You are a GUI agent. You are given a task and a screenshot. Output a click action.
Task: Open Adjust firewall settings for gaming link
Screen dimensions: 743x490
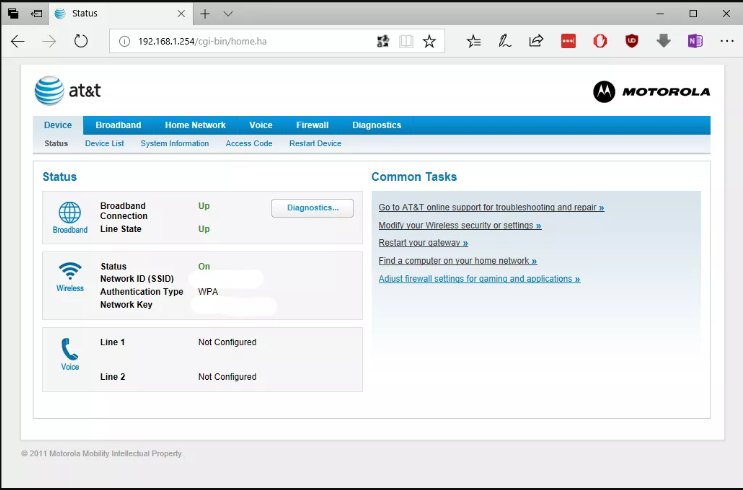pos(479,279)
